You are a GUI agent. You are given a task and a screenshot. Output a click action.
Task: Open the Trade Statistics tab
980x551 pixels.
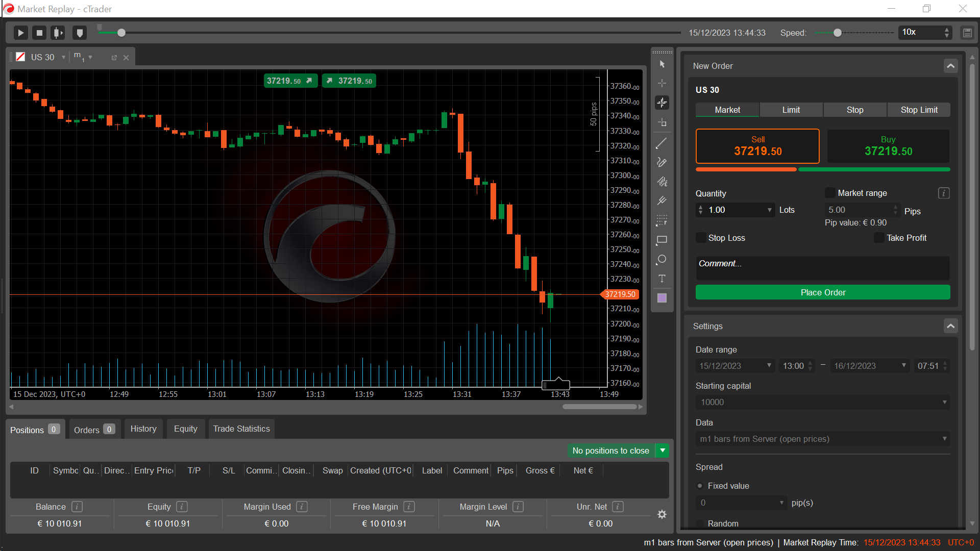(x=241, y=429)
